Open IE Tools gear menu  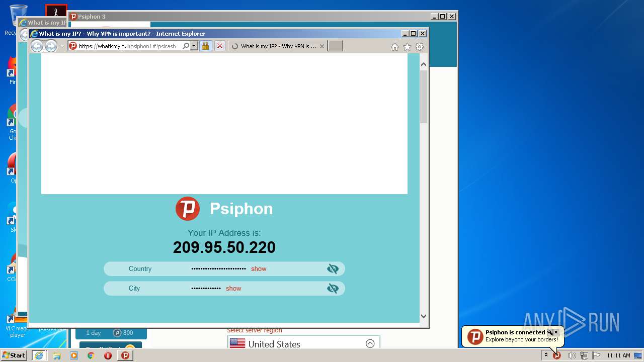(x=420, y=47)
